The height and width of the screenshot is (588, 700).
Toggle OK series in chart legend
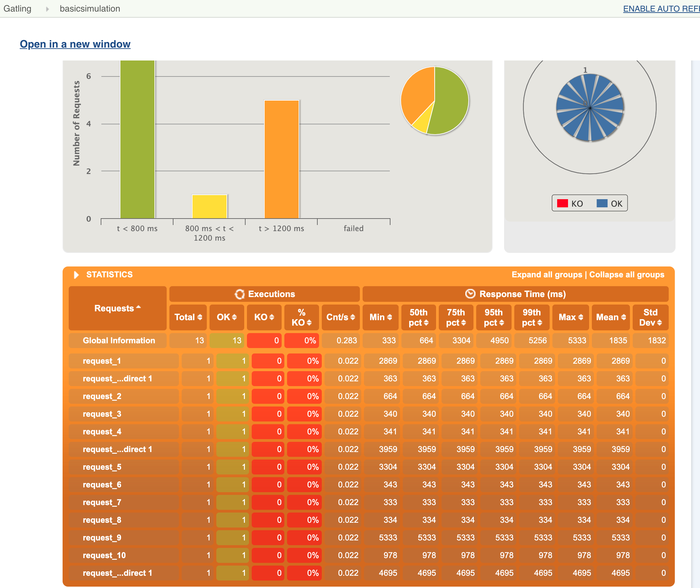[610, 203]
